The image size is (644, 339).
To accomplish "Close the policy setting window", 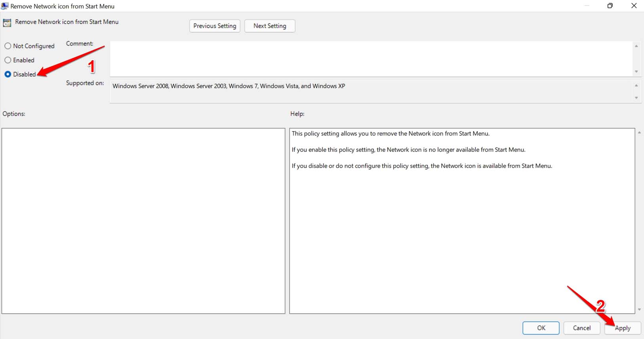I will (x=634, y=6).
